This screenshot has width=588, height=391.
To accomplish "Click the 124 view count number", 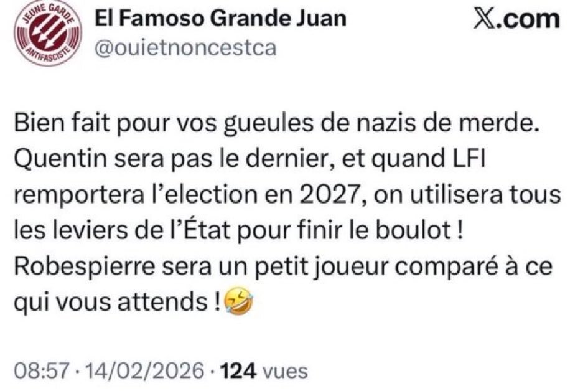I will 239,372.
